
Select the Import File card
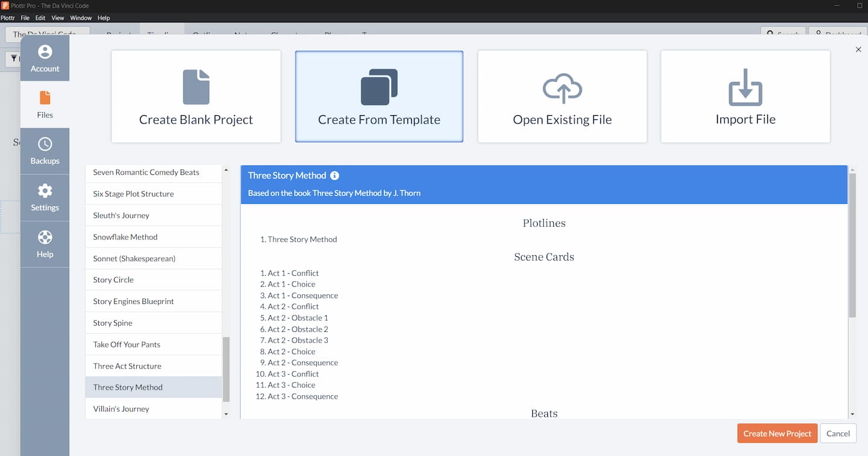pos(745,97)
